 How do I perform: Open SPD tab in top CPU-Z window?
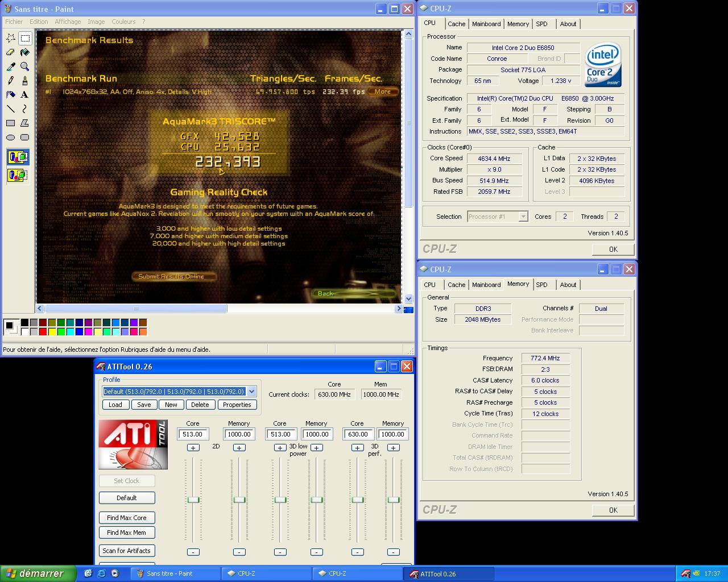[541, 24]
